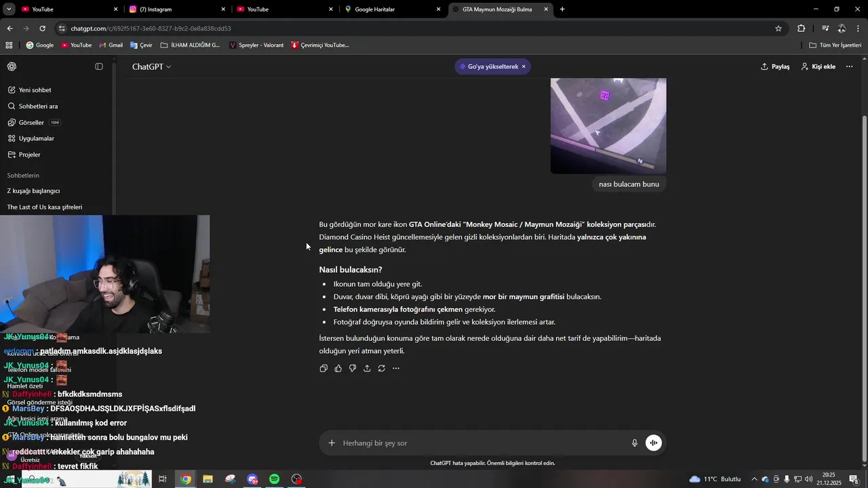The height and width of the screenshot is (488, 868).
Task: Open Discord from the taskbar
Action: point(252,479)
